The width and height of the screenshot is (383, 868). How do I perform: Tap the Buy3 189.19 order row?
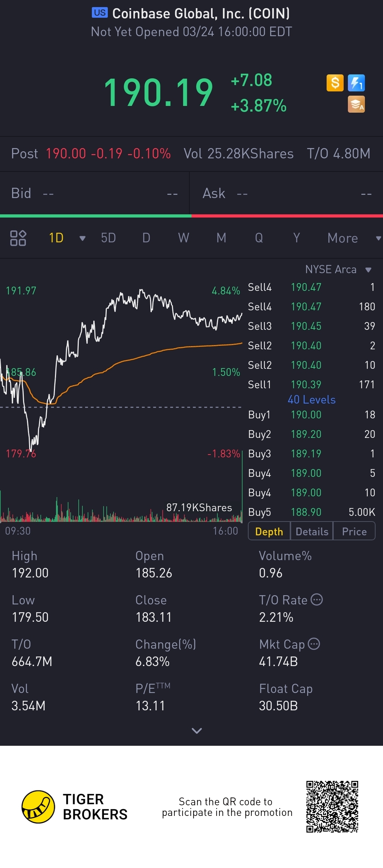tap(311, 453)
